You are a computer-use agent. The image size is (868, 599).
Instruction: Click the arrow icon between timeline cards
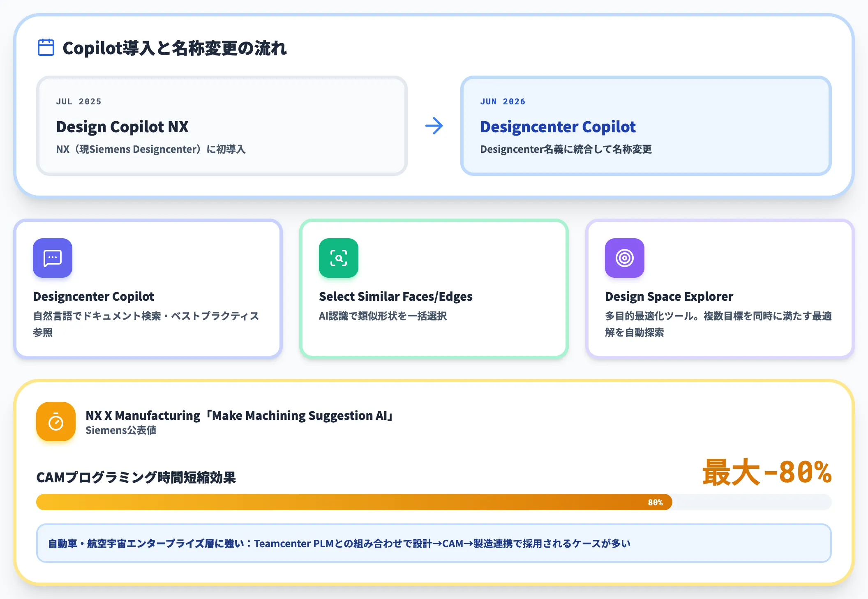[x=434, y=126]
